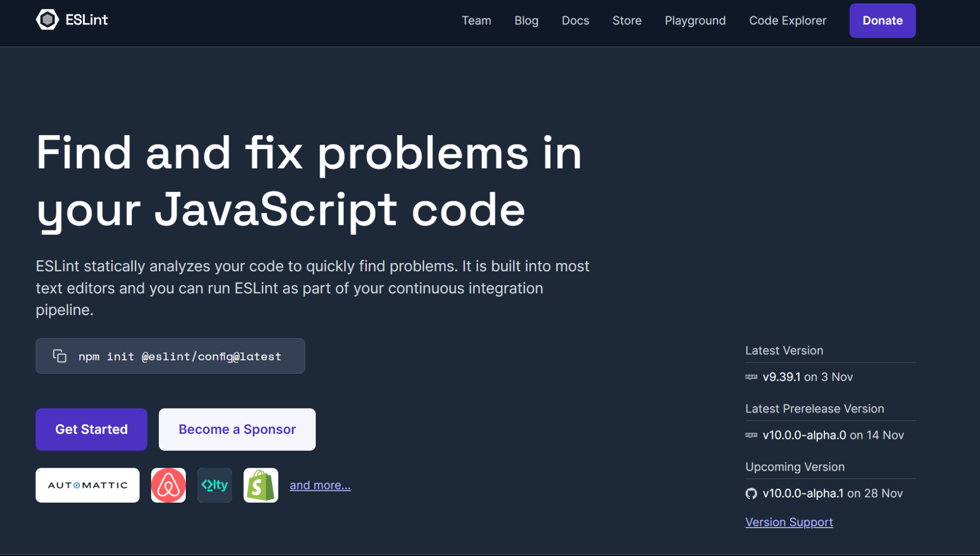Click the npm icon beside v10.0.0-alpha.0
980x556 pixels.
[x=751, y=435]
